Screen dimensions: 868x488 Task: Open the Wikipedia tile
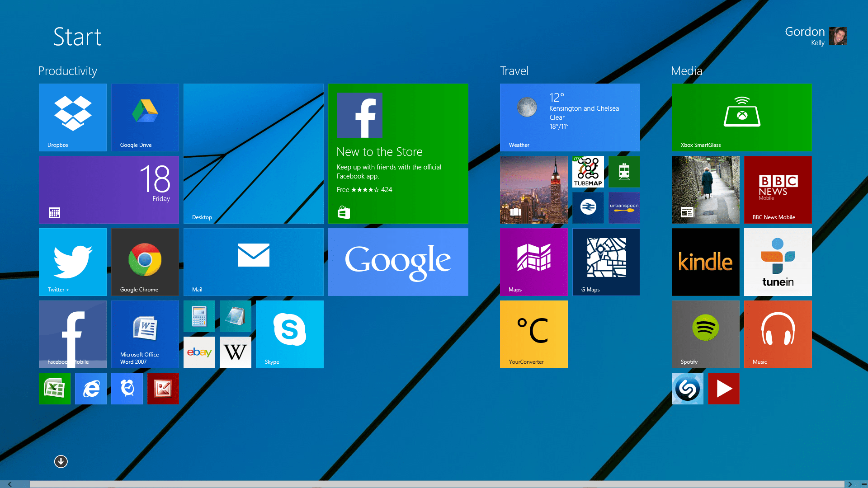pyautogui.click(x=235, y=352)
